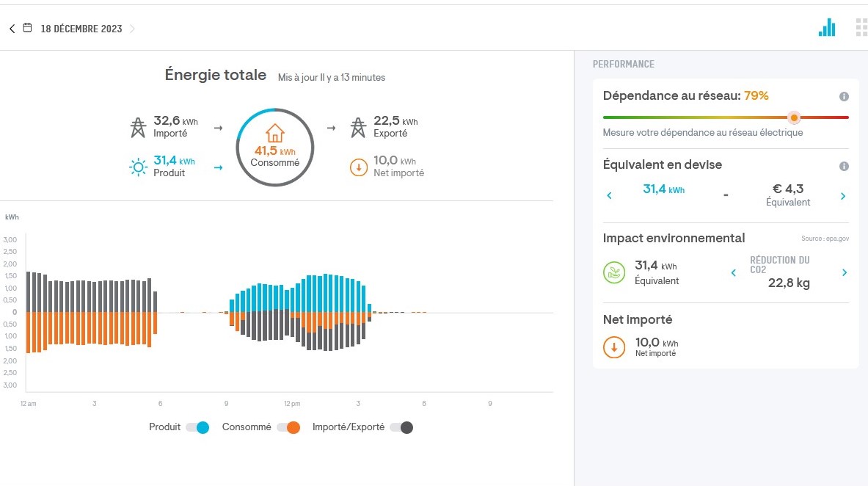This screenshot has height=486, width=868.
Task: Click the sun Produit icon
Action: coord(138,167)
